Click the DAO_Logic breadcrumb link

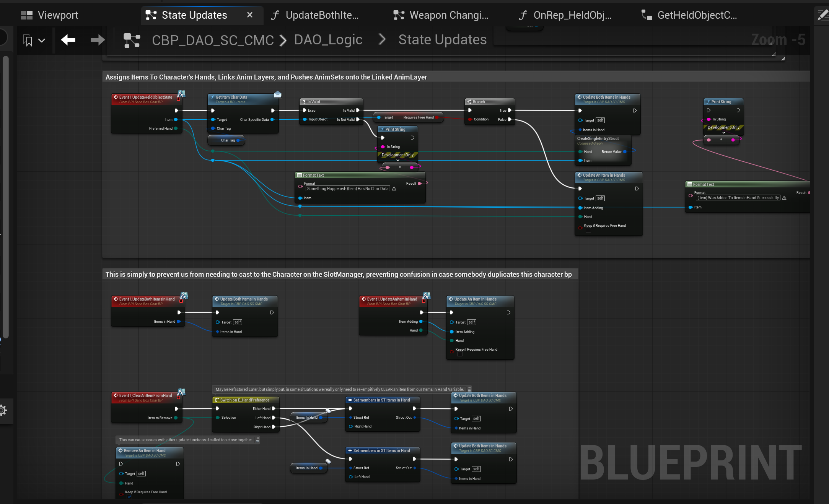pyautogui.click(x=328, y=40)
